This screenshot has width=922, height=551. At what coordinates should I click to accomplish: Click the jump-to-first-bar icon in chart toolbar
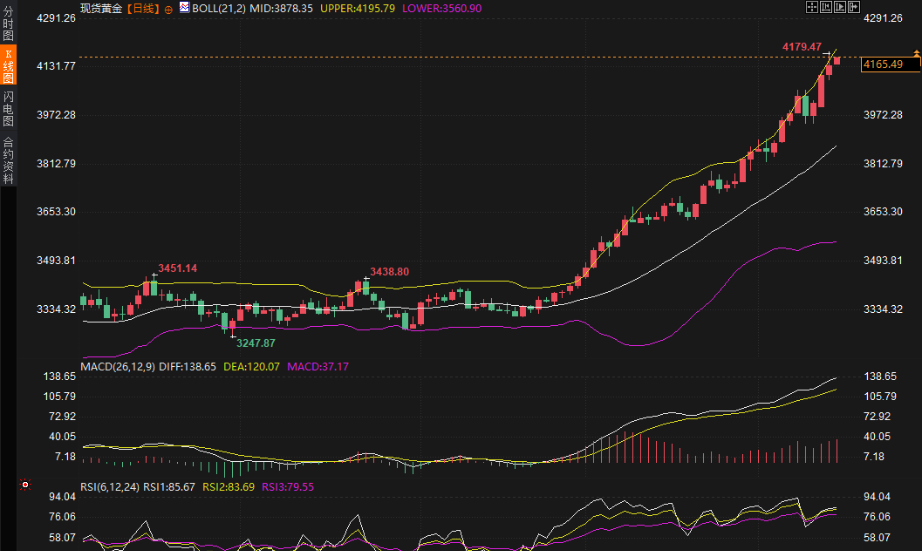(826, 7)
